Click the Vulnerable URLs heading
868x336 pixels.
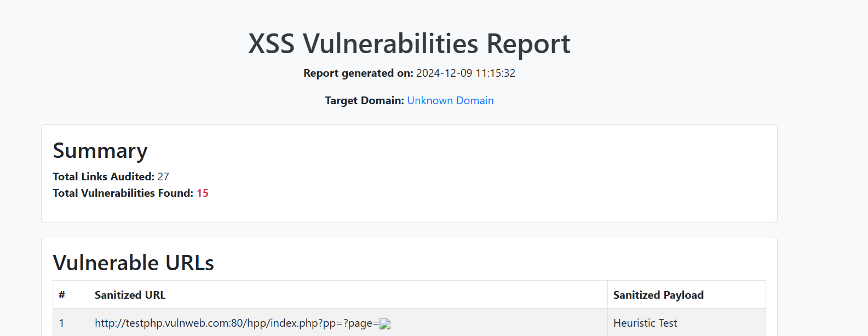coord(133,263)
